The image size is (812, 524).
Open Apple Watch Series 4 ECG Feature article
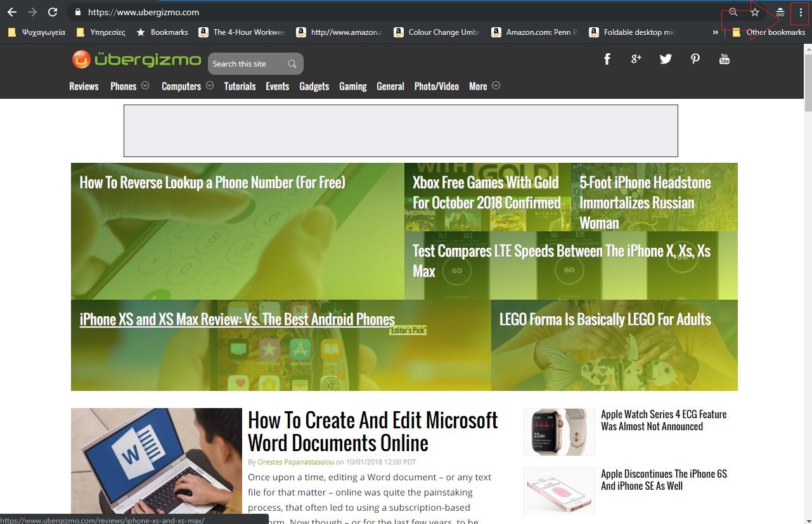664,420
